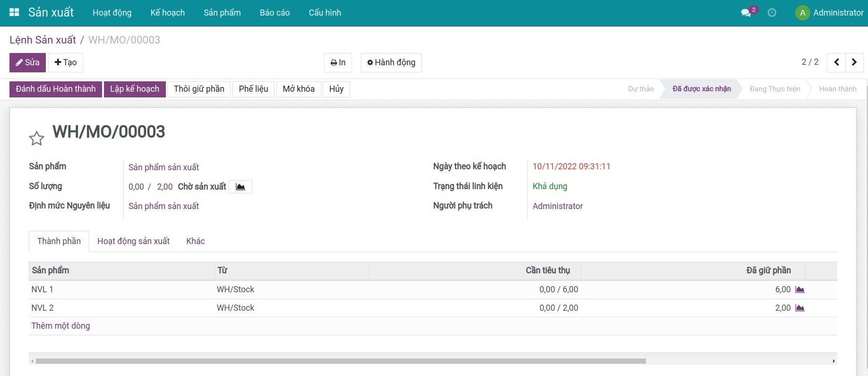868x376 pixels.
Task: Open the apps grid menu icon
Action: pos(14,13)
